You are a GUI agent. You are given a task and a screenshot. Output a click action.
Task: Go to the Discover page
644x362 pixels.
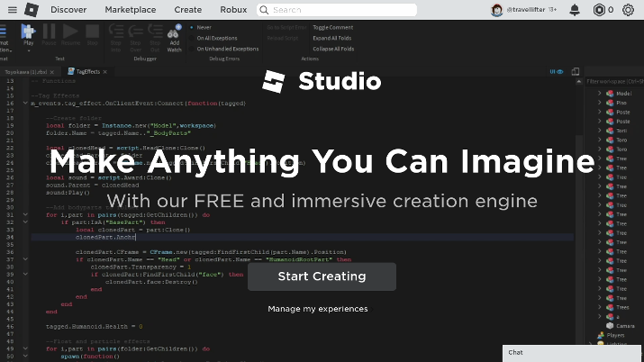point(68,9)
